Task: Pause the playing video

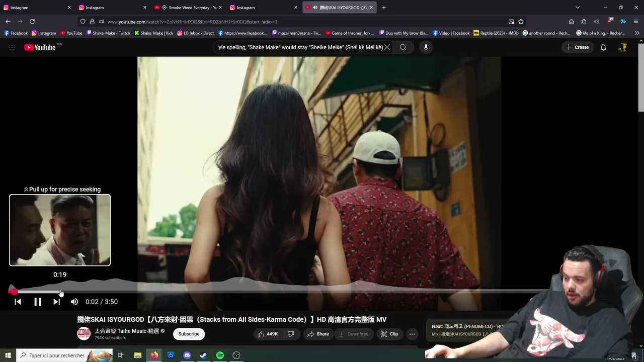Action: (x=38, y=302)
